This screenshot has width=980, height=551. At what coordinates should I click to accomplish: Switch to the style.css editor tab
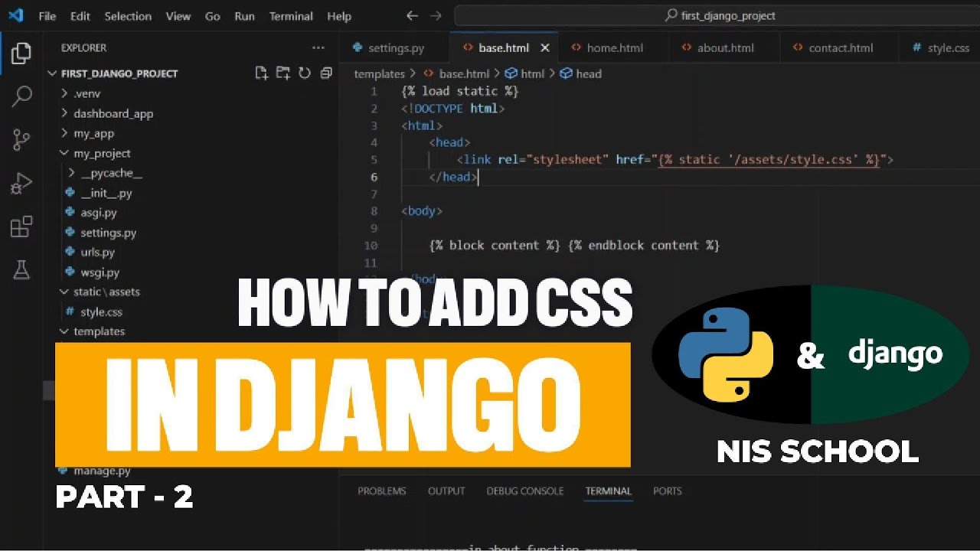[x=940, y=47]
